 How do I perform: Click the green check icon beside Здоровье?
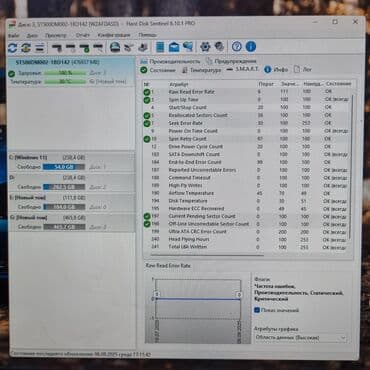(12, 74)
